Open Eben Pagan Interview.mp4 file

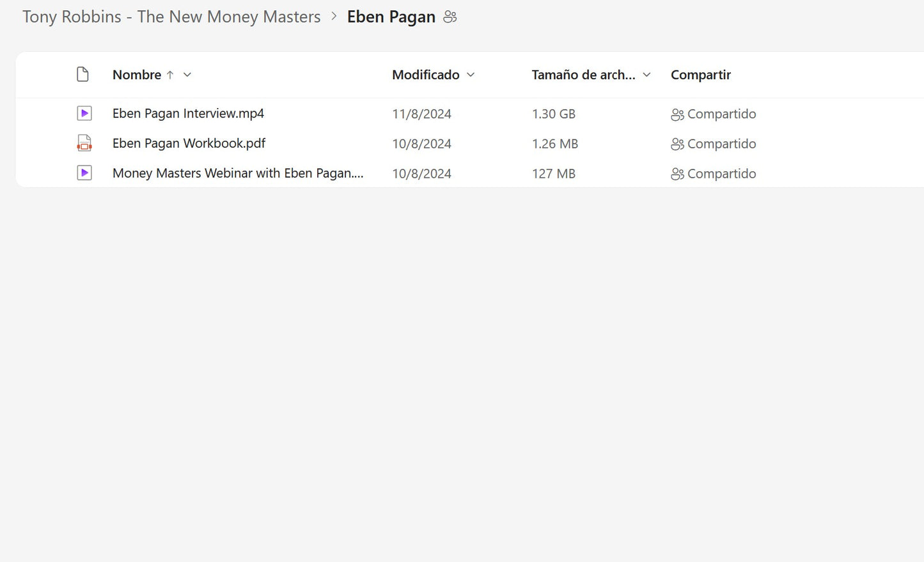(x=188, y=114)
